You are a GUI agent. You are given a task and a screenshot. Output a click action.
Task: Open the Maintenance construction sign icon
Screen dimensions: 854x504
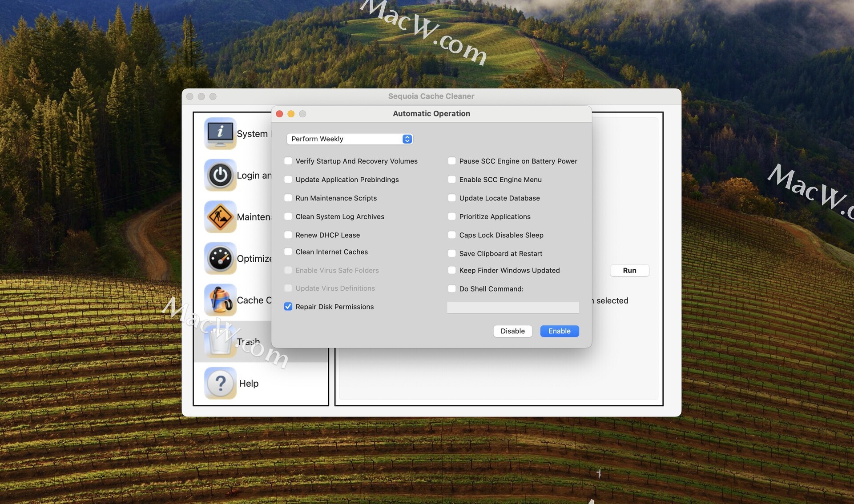coord(220,217)
